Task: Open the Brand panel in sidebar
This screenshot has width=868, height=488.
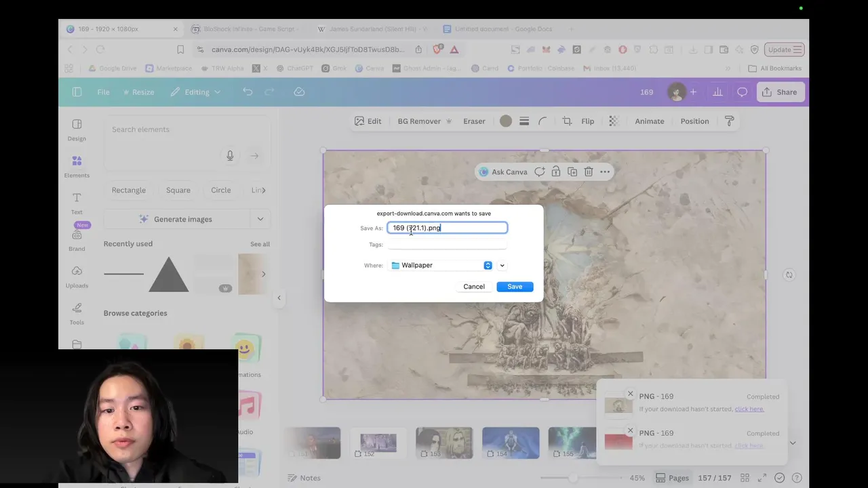Action: pyautogui.click(x=77, y=240)
